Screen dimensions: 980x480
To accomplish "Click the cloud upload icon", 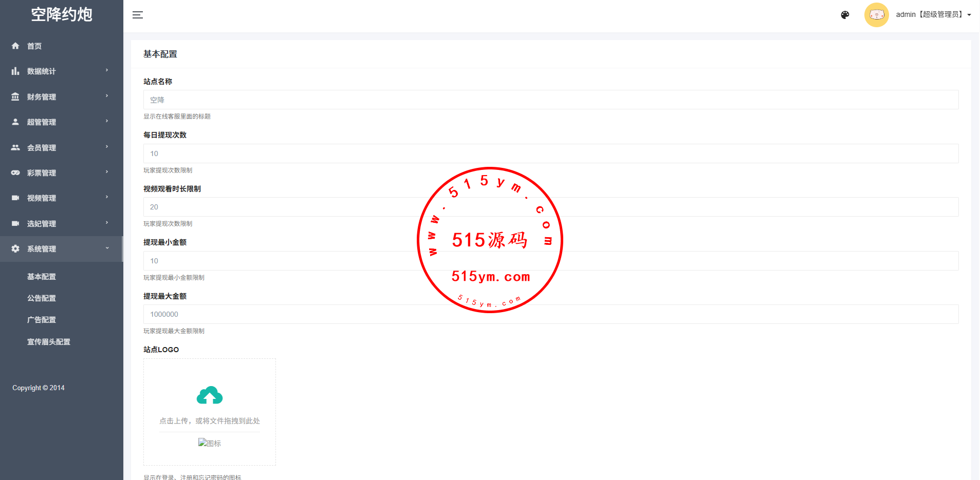I will click(x=210, y=395).
